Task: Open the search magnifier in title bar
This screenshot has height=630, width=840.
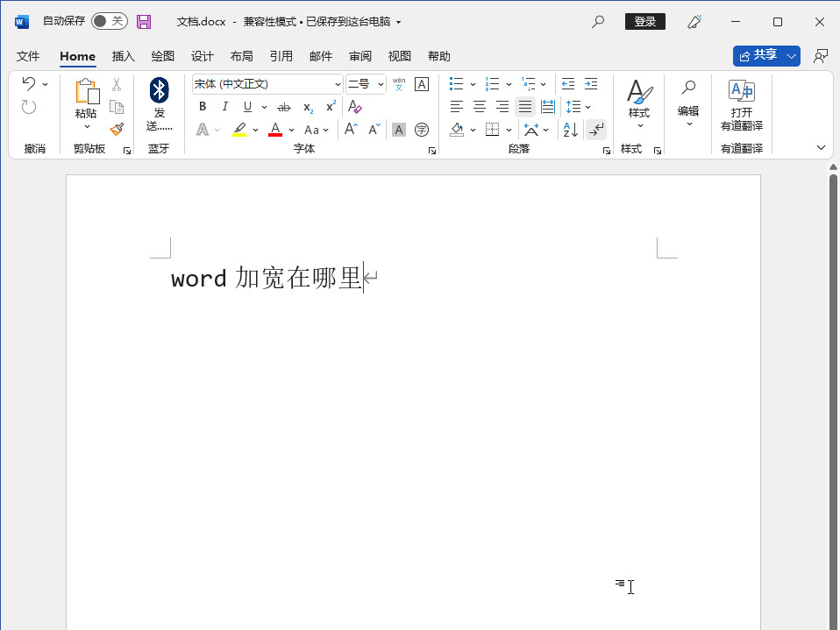Action: click(598, 21)
